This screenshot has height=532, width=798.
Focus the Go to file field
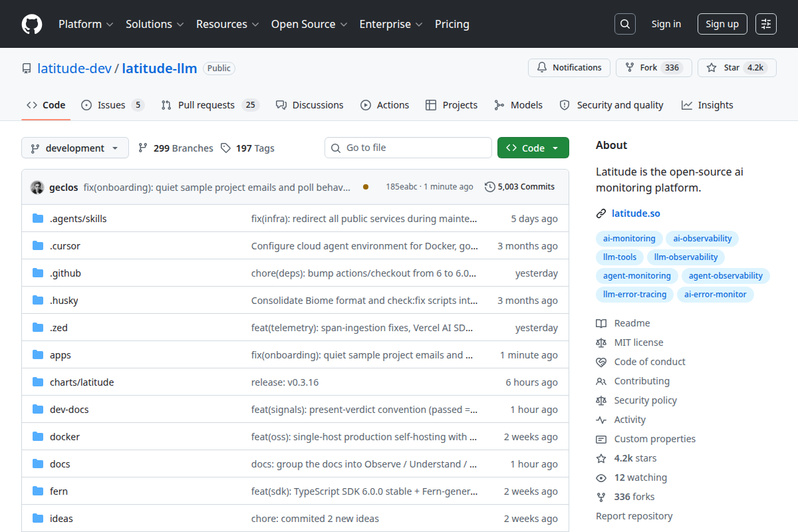tap(408, 148)
